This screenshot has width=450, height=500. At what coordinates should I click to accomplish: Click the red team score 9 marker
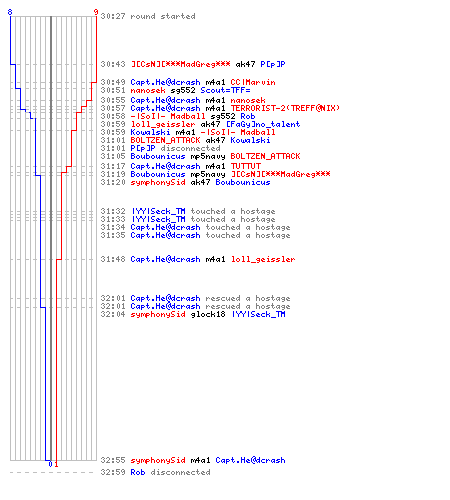pos(96,12)
